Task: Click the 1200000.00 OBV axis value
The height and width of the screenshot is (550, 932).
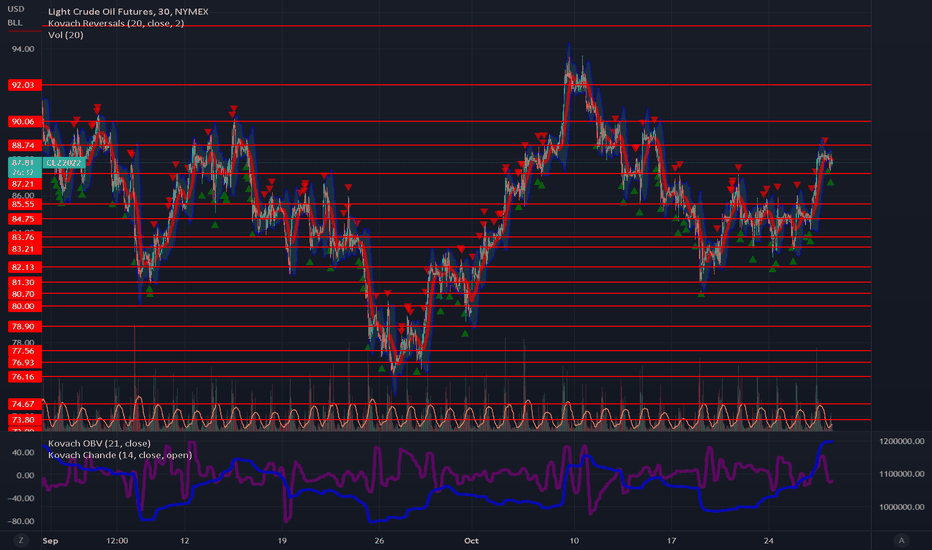Action: click(x=902, y=441)
